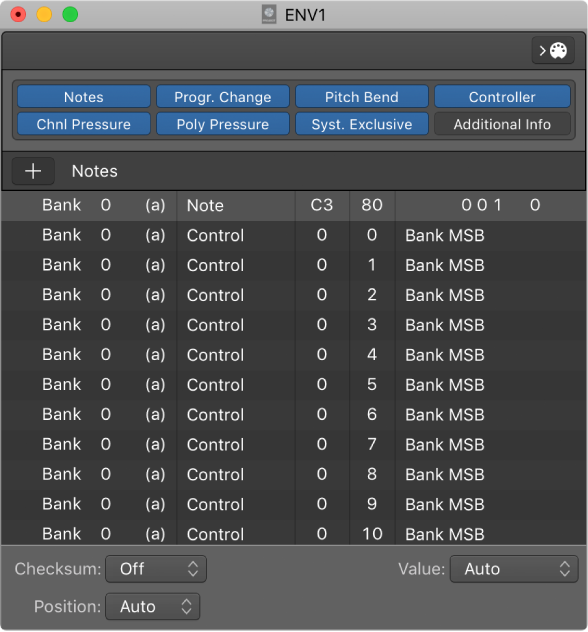Select the Control row with value 4

pyautogui.click(x=294, y=355)
